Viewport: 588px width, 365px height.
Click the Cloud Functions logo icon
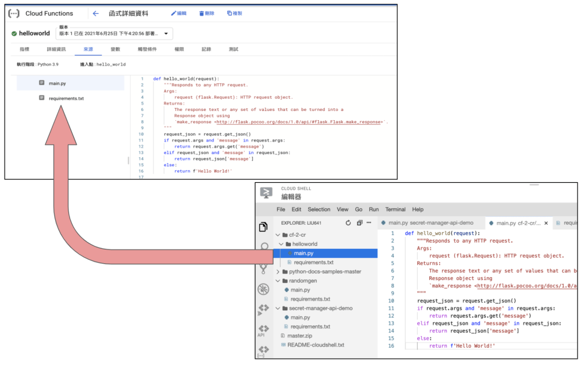click(14, 13)
